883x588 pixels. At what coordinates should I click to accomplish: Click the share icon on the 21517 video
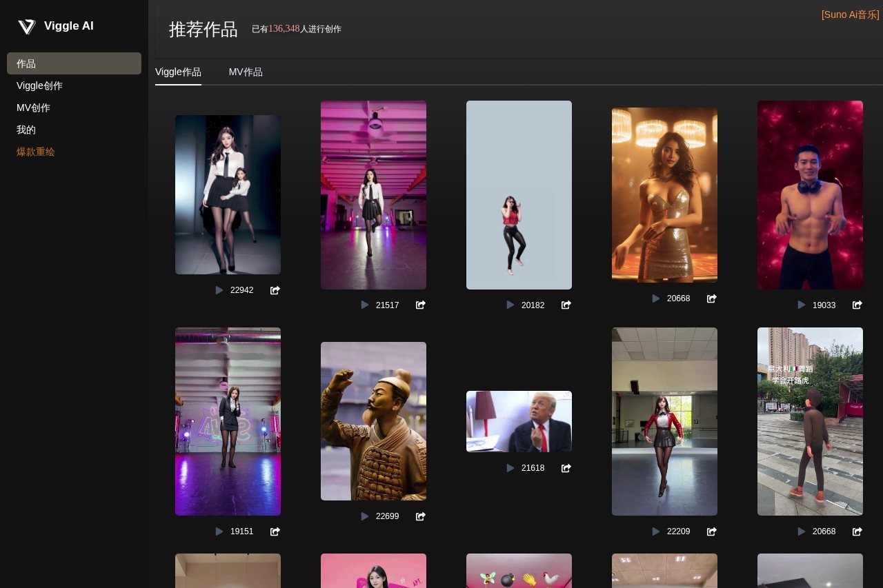click(420, 305)
